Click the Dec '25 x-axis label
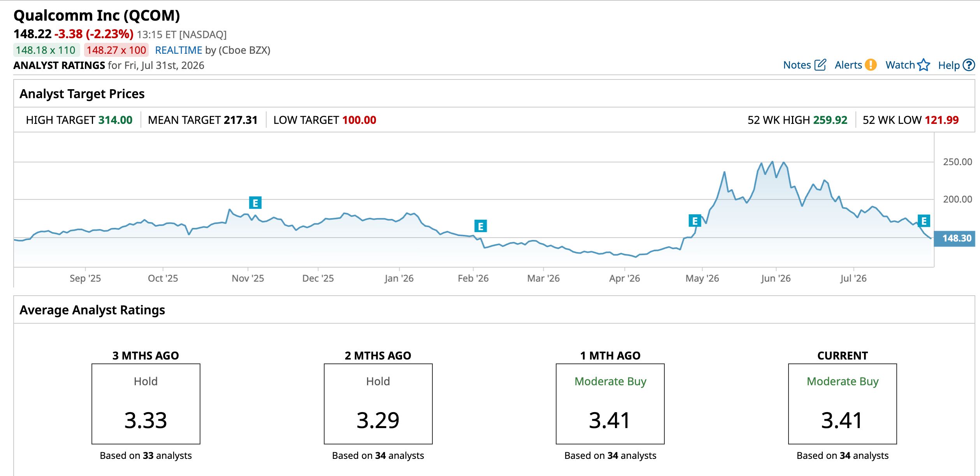Viewport: 980px width, 476px height. click(318, 279)
